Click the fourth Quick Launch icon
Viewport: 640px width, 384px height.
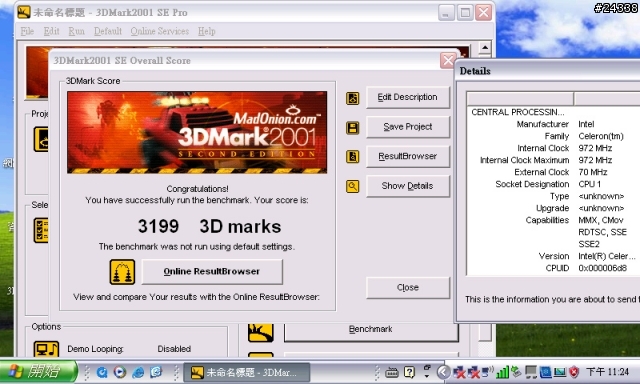pyautogui.click(x=156, y=372)
